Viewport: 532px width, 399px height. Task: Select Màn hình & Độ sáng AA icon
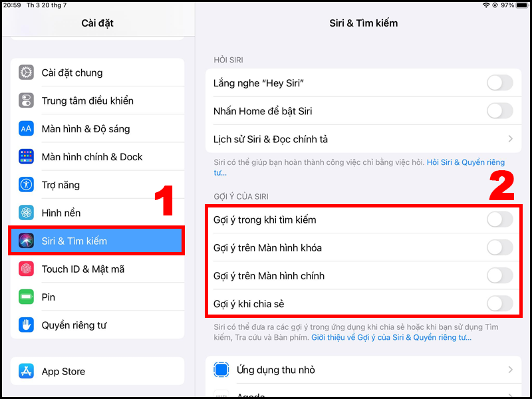[x=26, y=128]
